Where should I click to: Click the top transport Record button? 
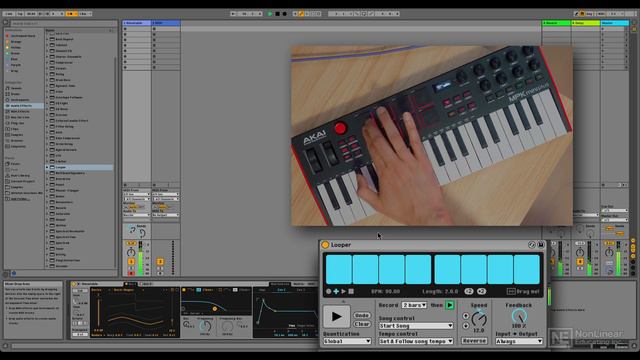(x=284, y=13)
